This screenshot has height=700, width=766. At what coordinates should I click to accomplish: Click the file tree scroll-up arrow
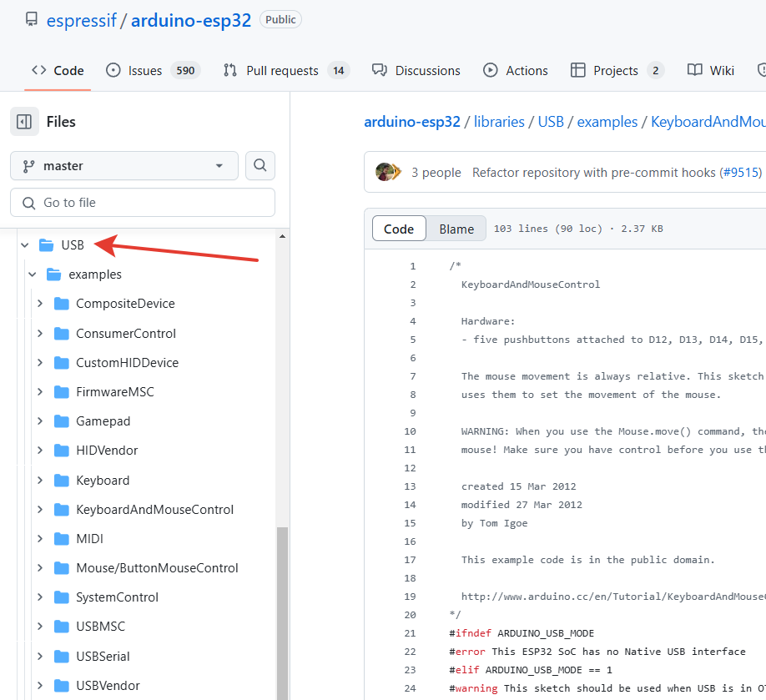[x=282, y=236]
